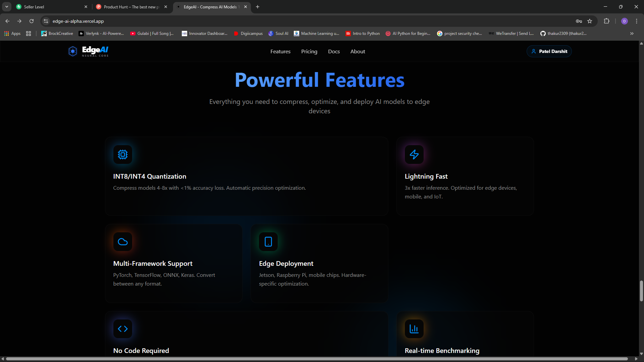Bookmark the page using the star icon
Screen dimensions: 644x362
coord(590,21)
